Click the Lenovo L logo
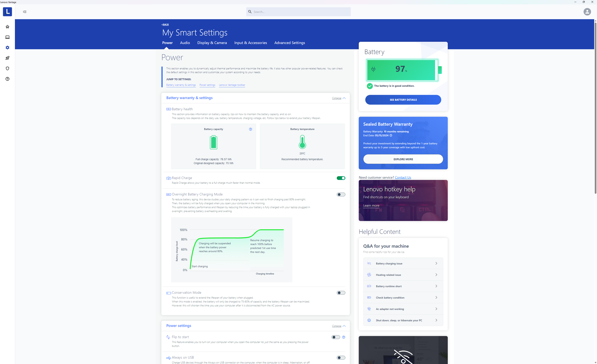The height and width of the screenshot is (364, 597). pyautogui.click(x=7, y=12)
